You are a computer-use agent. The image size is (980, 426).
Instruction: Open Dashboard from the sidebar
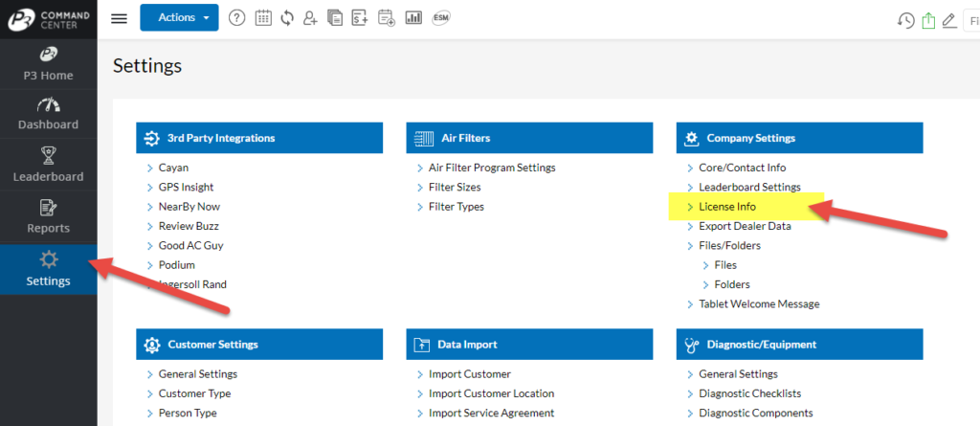point(48,115)
